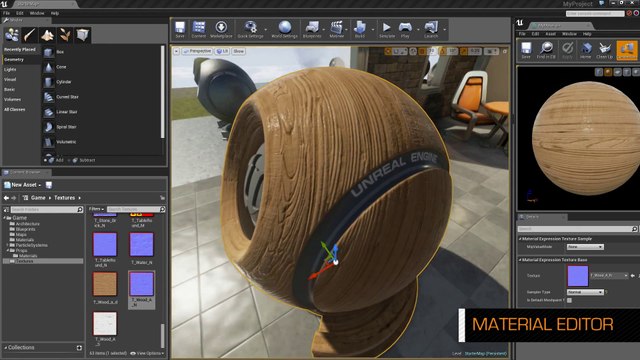This screenshot has width=640, height=360.
Task: Start Simulate mode
Action: 387,29
